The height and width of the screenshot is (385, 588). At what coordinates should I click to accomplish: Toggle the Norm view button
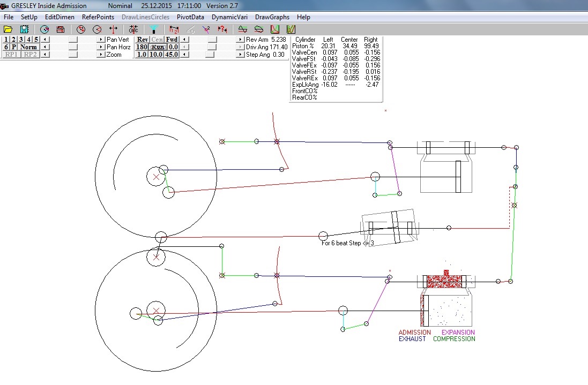[x=28, y=47]
